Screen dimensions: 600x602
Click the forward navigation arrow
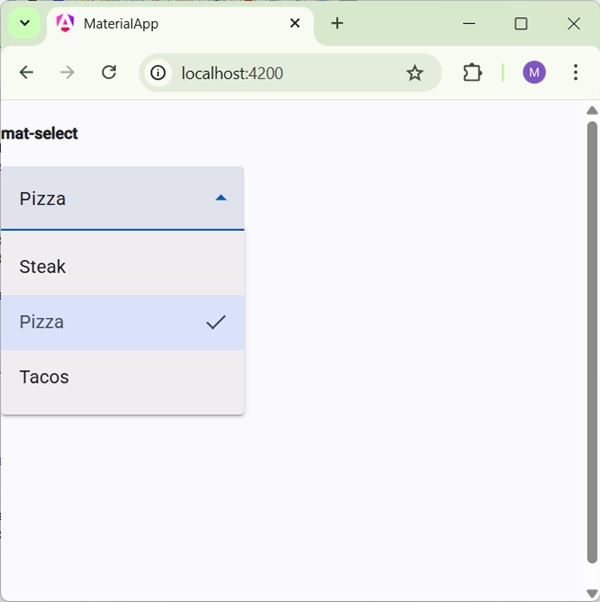68,72
